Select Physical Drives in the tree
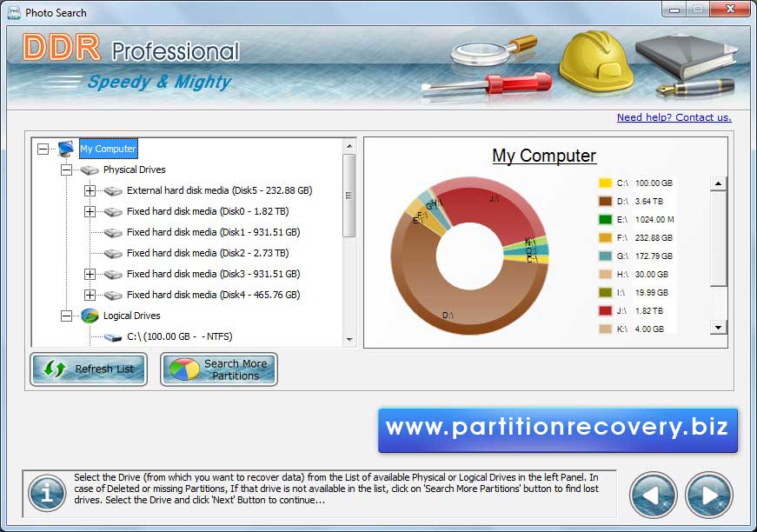 134,170
